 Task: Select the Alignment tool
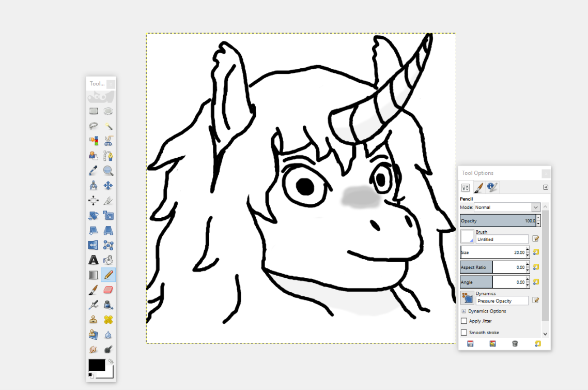pos(94,201)
